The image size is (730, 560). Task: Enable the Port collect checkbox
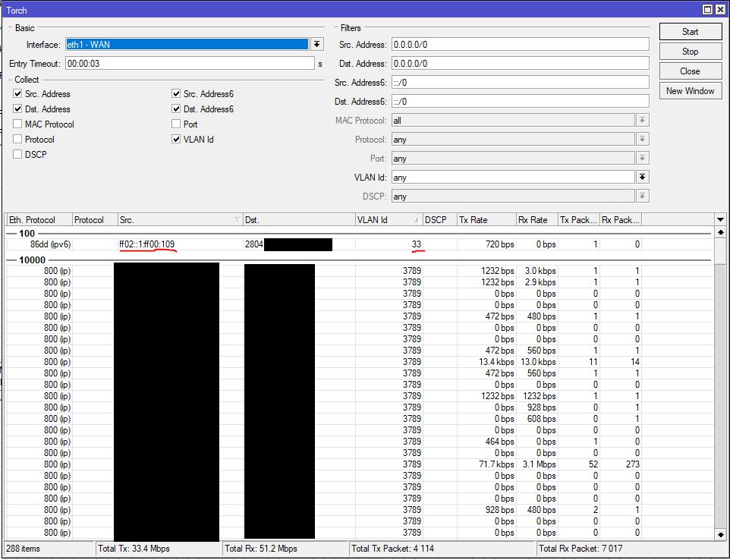(176, 124)
